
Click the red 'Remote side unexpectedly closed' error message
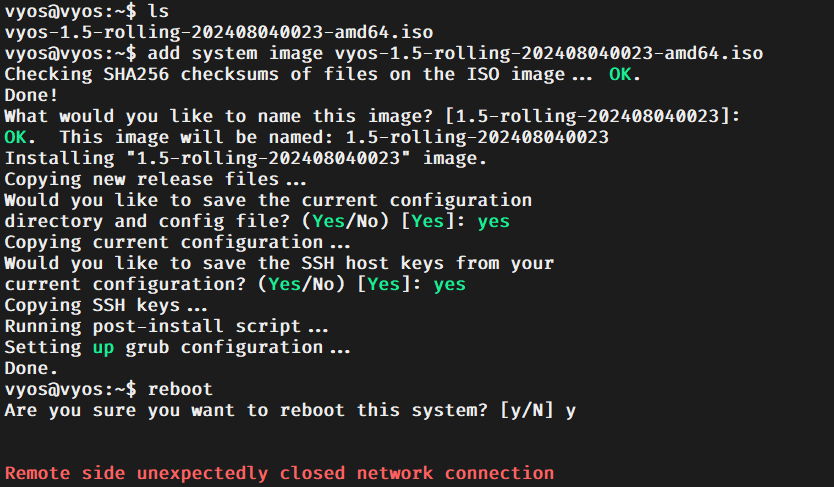pyautogui.click(x=279, y=473)
